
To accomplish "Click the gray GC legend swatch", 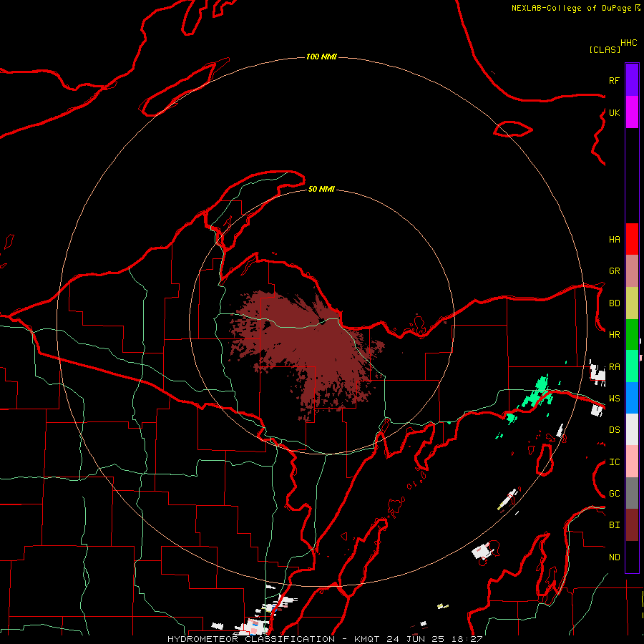I will [632, 493].
